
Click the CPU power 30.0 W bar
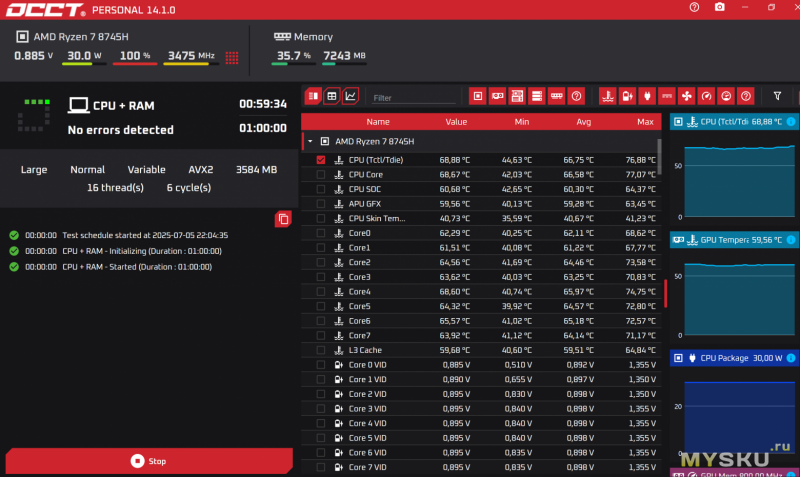[84, 64]
